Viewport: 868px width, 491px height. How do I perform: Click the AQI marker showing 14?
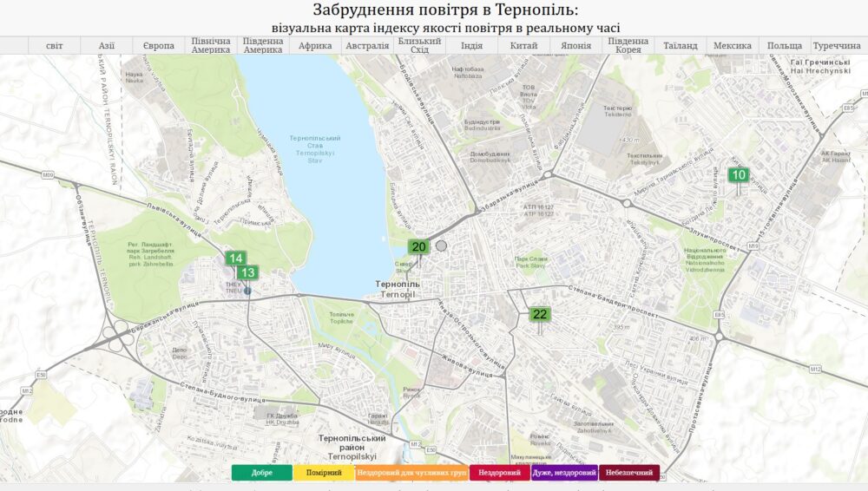pos(235,258)
